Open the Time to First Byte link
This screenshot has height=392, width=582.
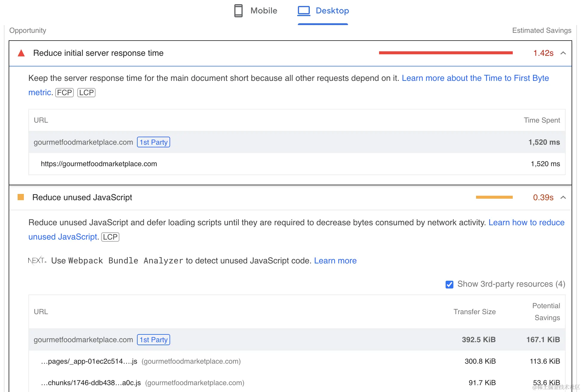tap(475, 78)
